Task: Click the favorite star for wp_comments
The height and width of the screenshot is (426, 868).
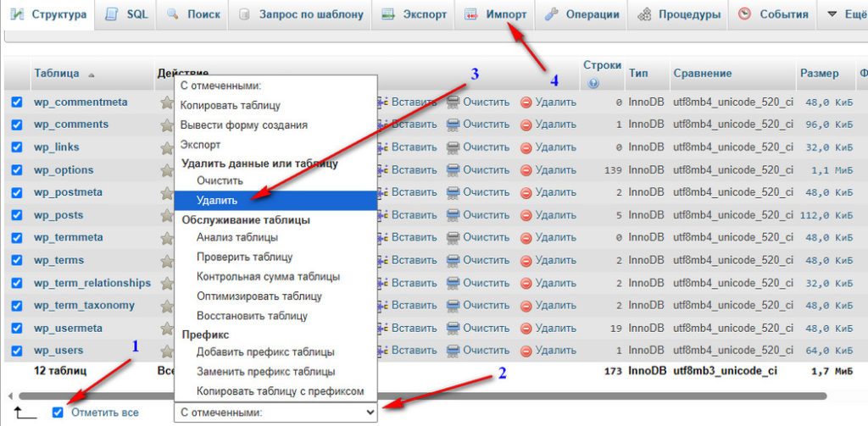Action: click(167, 125)
